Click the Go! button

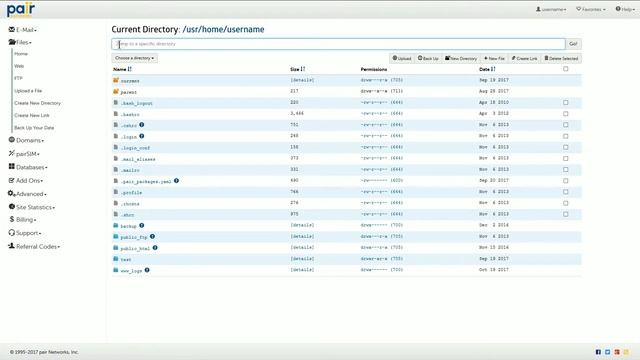point(573,44)
